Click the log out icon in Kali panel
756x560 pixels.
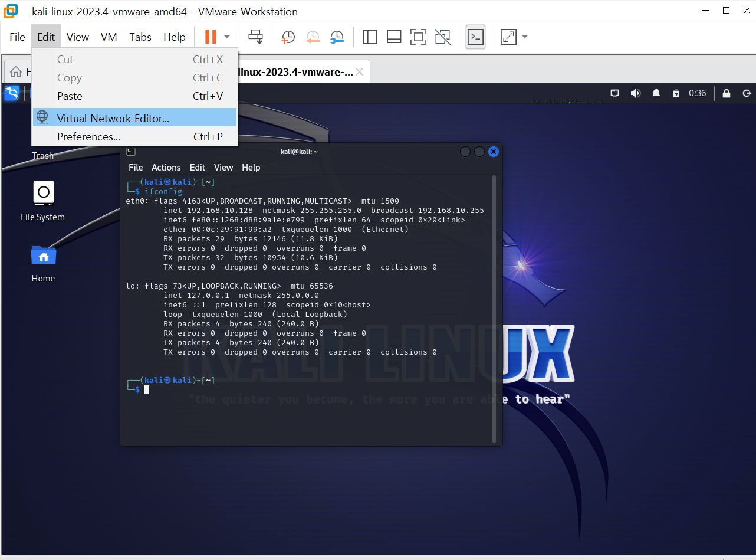747,93
